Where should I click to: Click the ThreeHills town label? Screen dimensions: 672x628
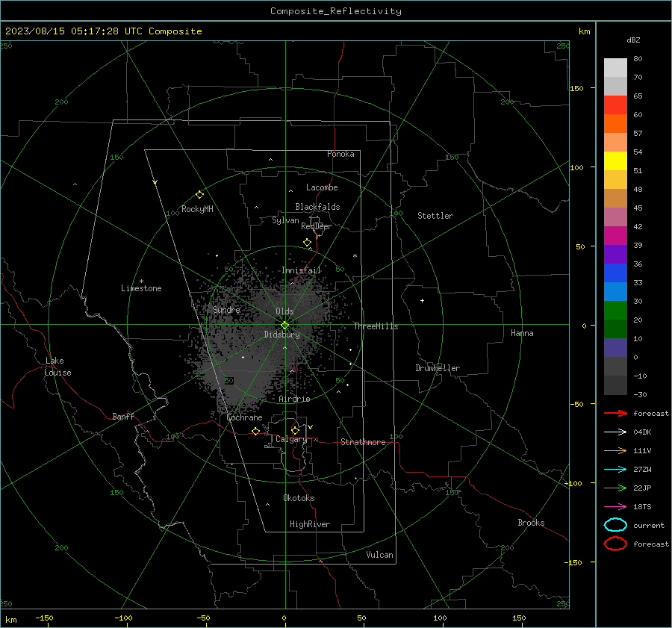pos(376,326)
